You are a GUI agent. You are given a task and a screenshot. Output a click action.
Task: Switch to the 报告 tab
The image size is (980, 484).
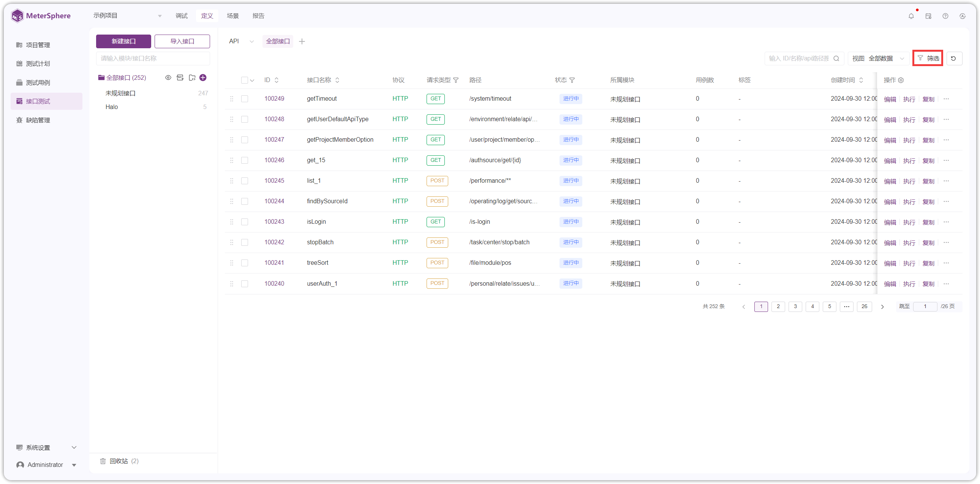pos(258,16)
